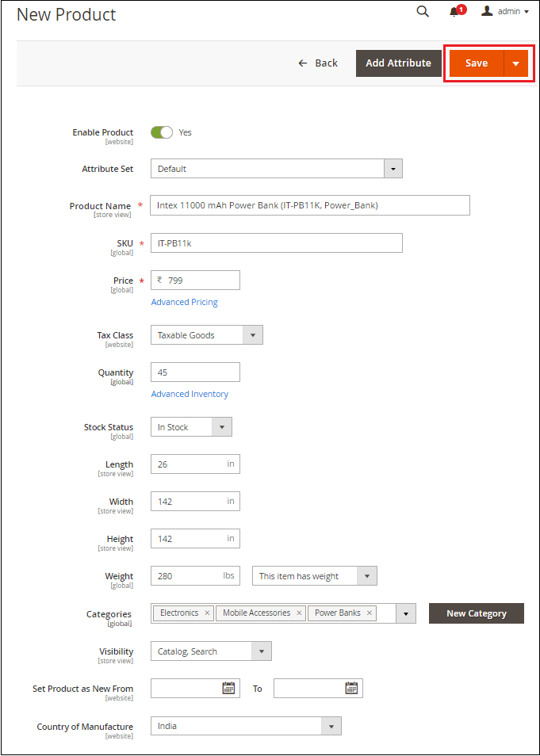The height and width of the screenshot is (756, 540).
Task: Open the Visibility dropdown
Action: pyautogui.click(x=211, y=651)
